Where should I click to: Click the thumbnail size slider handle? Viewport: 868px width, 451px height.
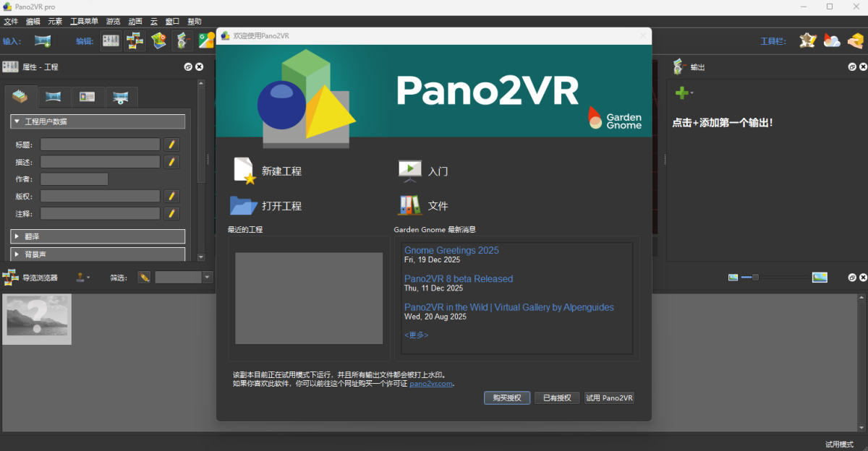[x=755, y=277]
